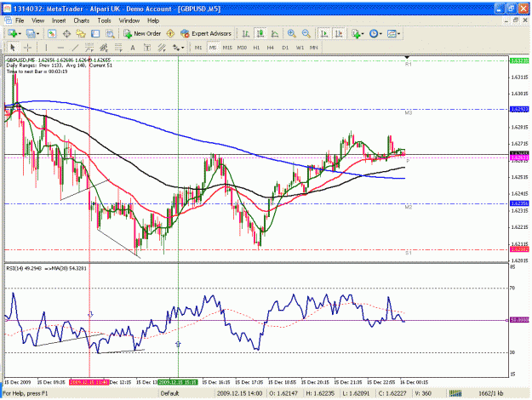Open the MetaEditor yellow diamond icon
Screen dimensions: 532x400
point(170,33)
